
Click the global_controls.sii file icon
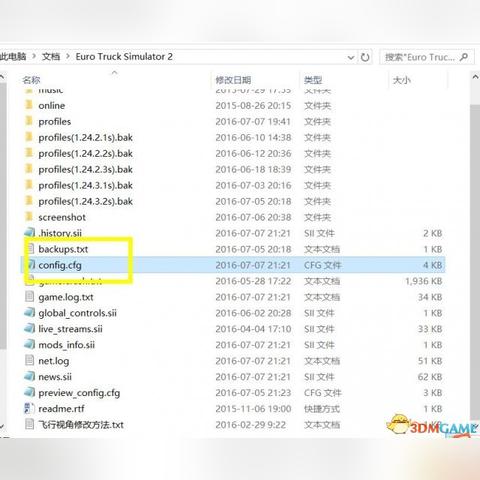click(x=30, y=313)
